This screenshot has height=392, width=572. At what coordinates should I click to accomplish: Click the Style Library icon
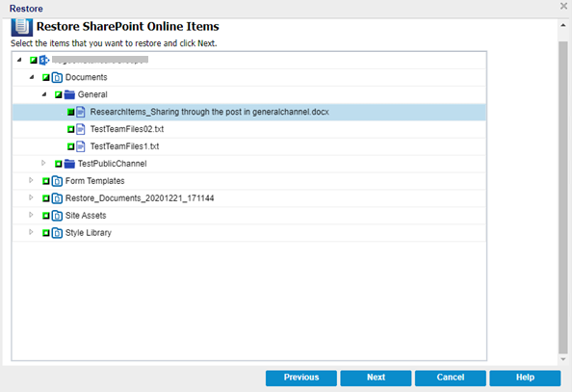[57, 232]
